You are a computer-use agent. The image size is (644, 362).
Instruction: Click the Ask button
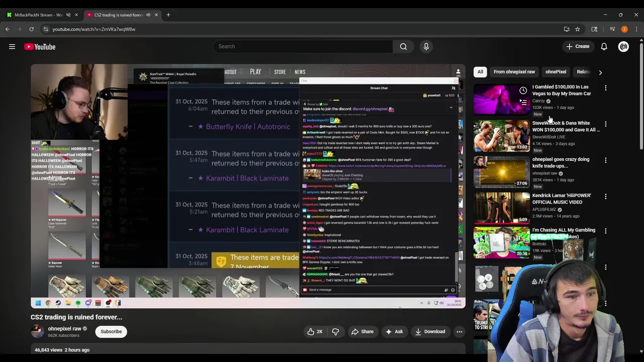pos(394,332)
